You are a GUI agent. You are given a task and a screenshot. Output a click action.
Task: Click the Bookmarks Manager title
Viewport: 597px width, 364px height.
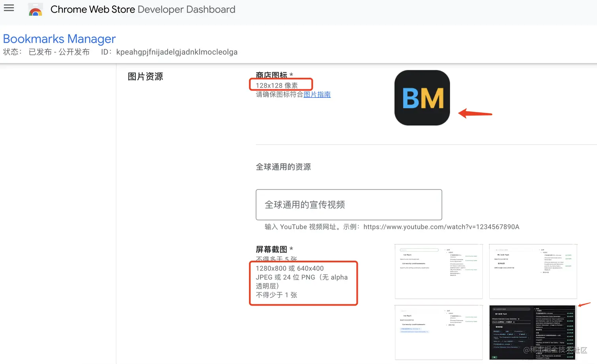tap(59, 39)
